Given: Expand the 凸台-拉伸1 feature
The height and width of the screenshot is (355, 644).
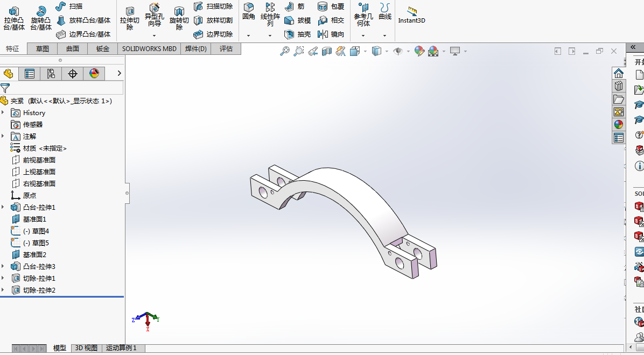Looking at the screenshot, I should [3, 207].
